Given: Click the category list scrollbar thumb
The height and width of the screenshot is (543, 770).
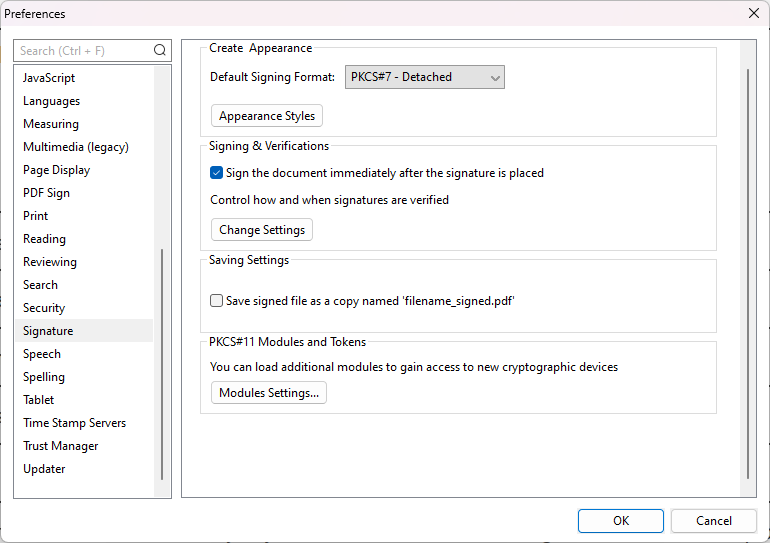Looking at the screenshot, I should point(162,364).
